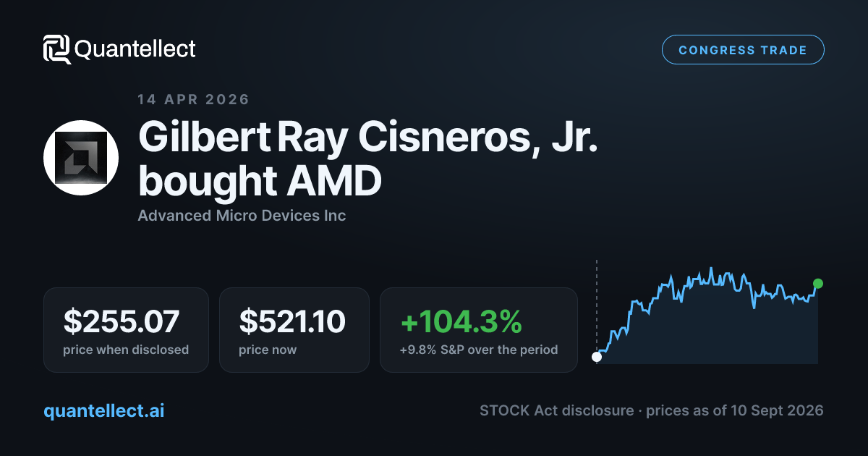Click the price now label
Image resolution: width=868 pixels, height=456 pixels.
click(x=268, y=350)
